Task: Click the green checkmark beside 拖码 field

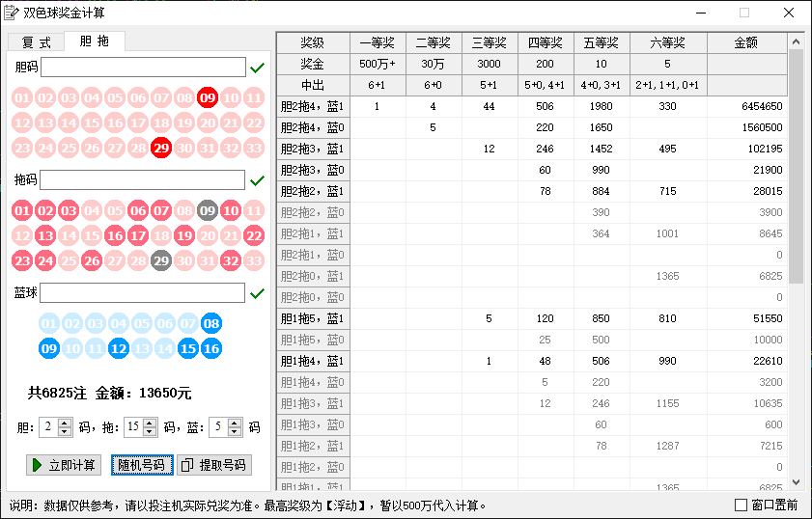Action: [257, 180]
